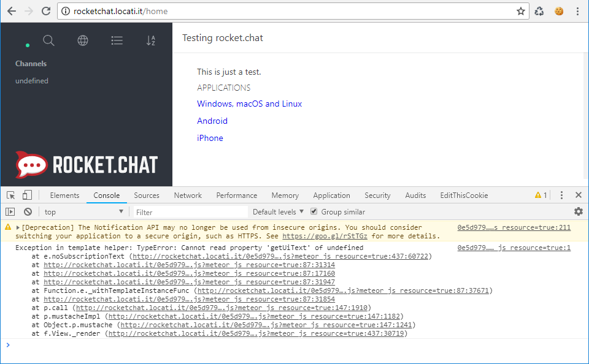Click the Channels sidebar heading
This screenshot has height=364, width=589.
[x=31, y=64]
